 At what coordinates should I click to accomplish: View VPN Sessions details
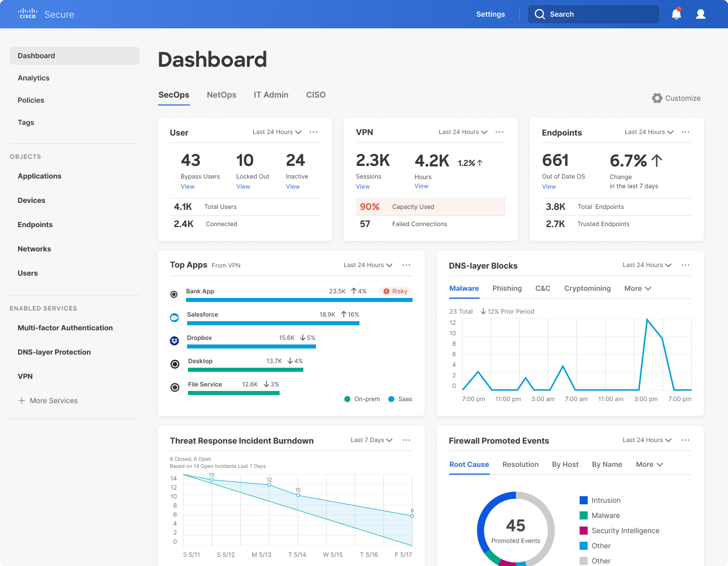[x=363, y=187]
